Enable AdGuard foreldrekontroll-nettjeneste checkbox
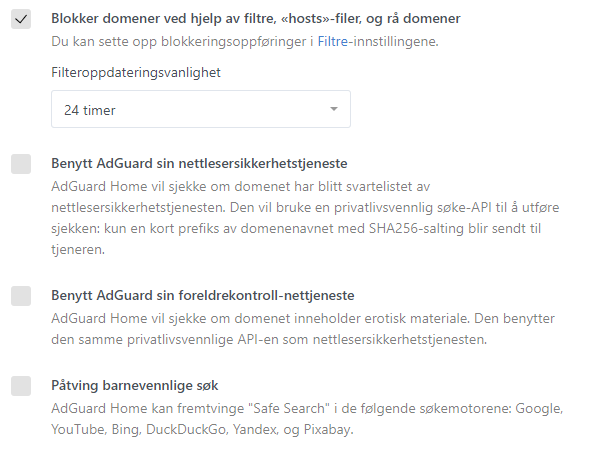Image resolution: width=590 pixels, height=449 pixels. tap(21, 296)
